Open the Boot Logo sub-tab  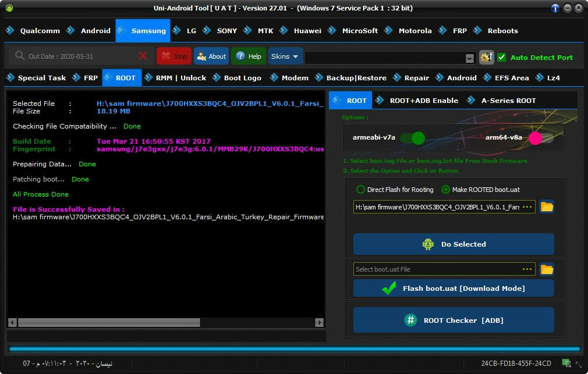click(237, 78)
